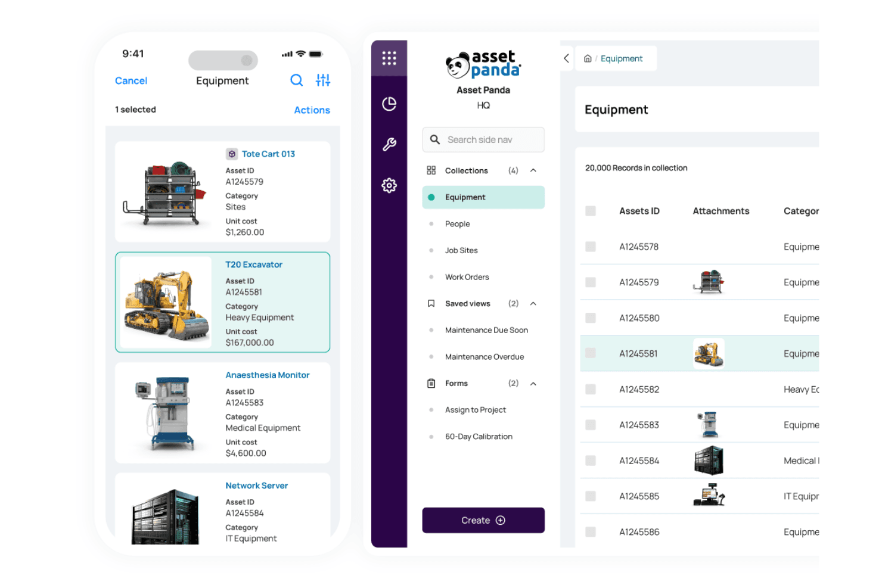The height and width of the screenshot is (588, 882).
Task: Tap the Network Server title
Action: pyautogui.click(x=256, y=486)
